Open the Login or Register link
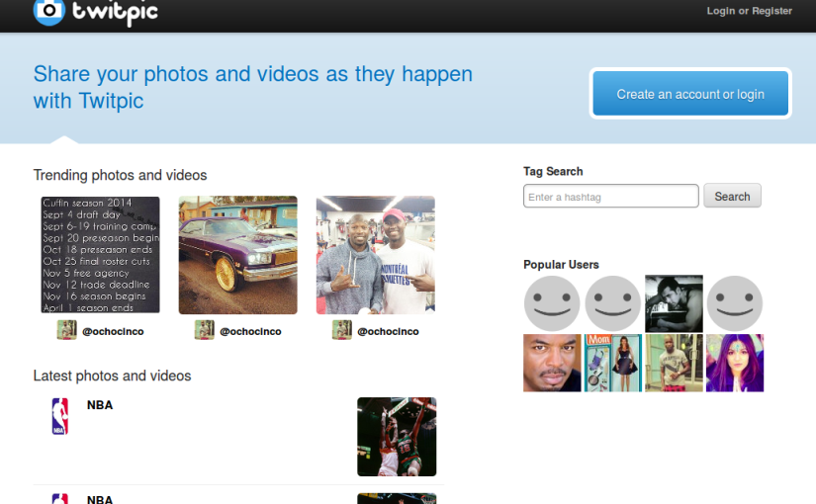The height and width of the screenshot is (504, 816). 749,11
